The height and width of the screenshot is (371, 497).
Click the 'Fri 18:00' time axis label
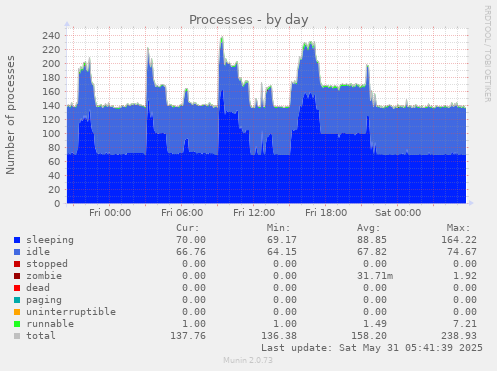click(326, 213)
